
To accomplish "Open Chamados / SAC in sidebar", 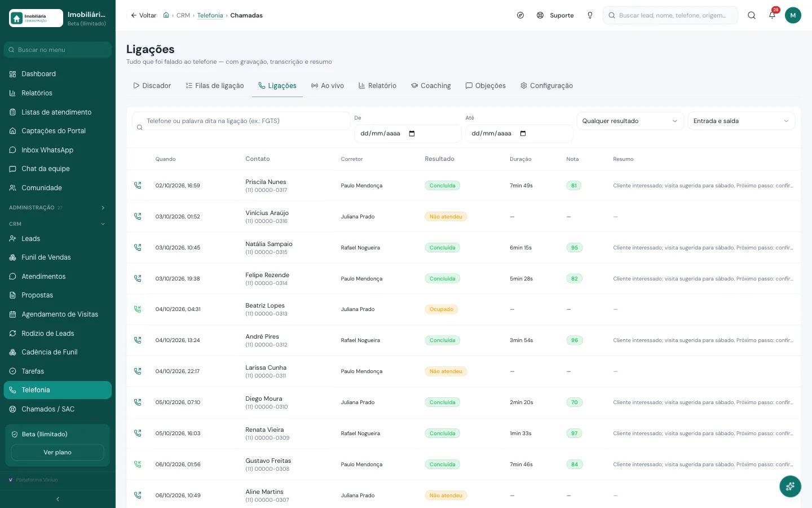I will coord(58,409).
